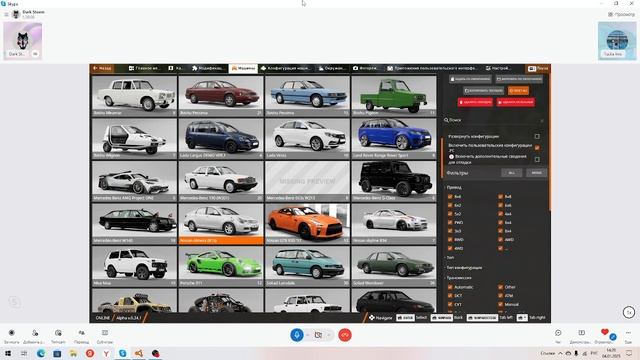
Task: Open Yandex browser from the taskbar
Action: (106, 353)
